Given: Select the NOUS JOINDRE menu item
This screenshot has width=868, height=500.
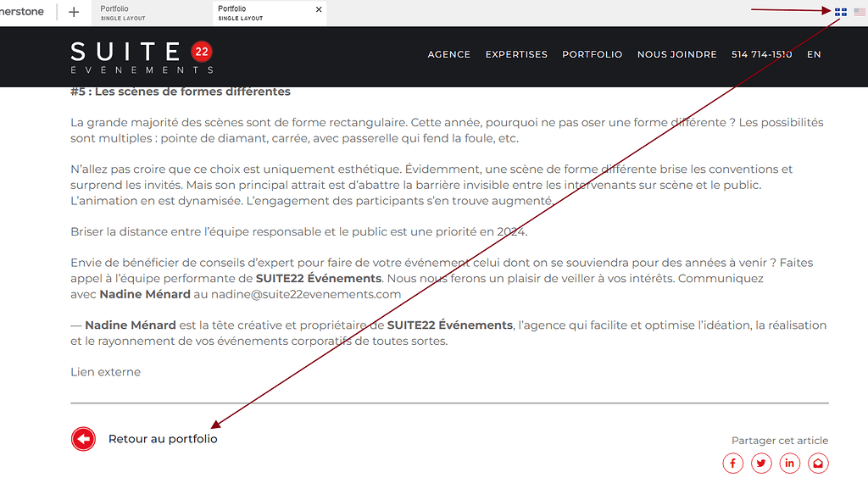Looking at the screenshot, I should (676, 54).
